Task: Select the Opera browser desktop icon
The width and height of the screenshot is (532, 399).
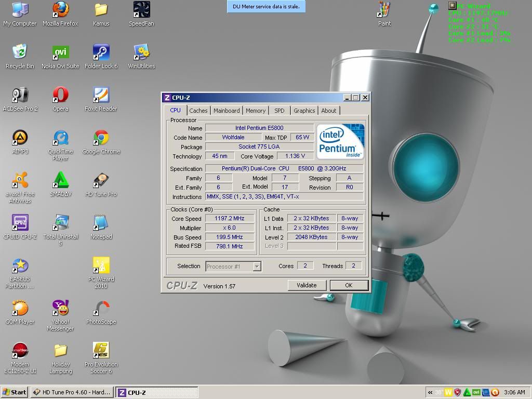Action: [60, 99]
